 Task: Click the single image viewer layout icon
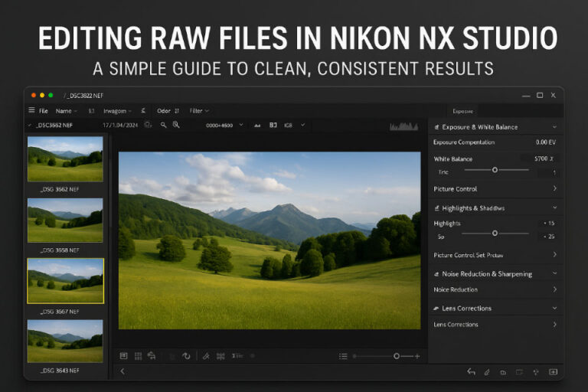pyautogui.click(x=123, y=355)
